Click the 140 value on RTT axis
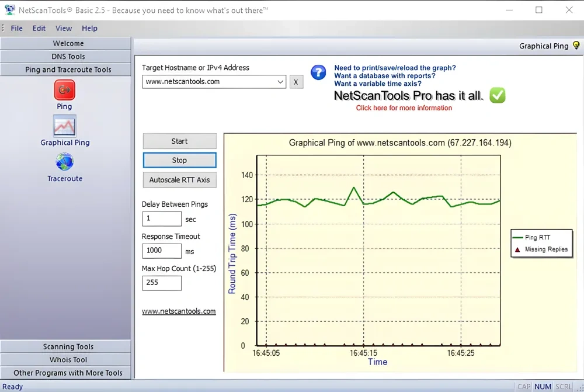 [247, 175]
